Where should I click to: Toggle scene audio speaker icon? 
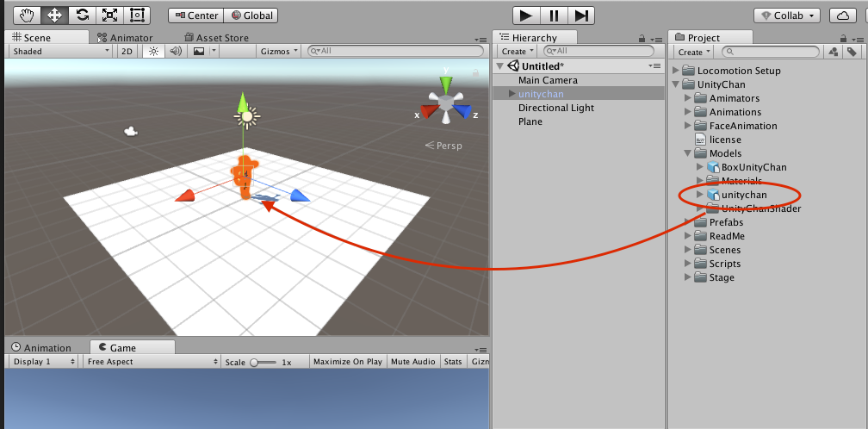176,51
